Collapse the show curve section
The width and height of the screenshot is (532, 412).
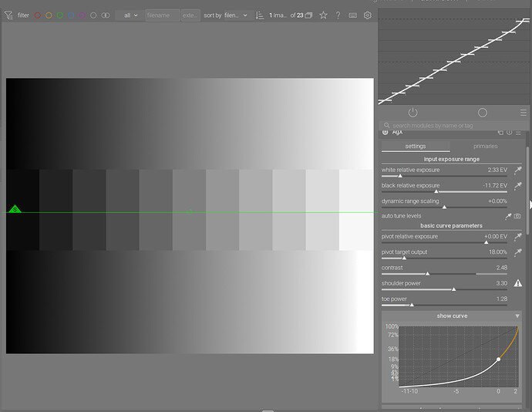click(452, 316)
